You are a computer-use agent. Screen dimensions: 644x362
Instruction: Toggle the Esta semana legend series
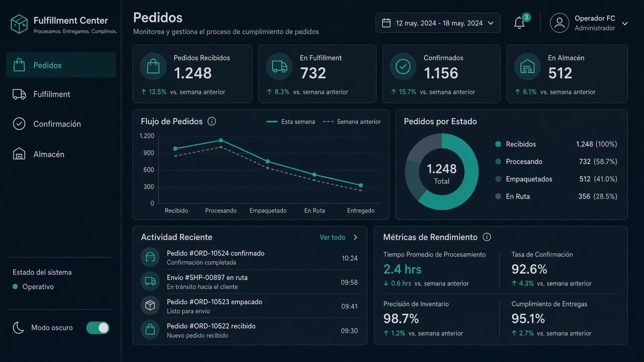291,122
